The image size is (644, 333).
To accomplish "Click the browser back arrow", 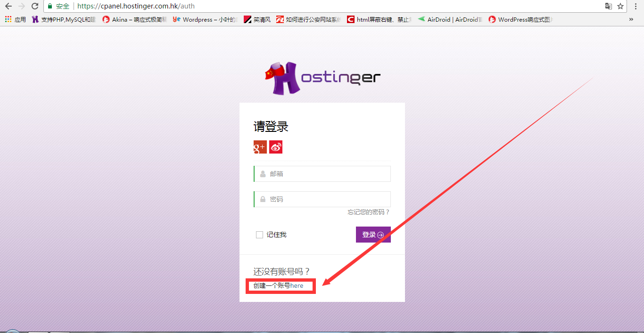I will (7, 6).
